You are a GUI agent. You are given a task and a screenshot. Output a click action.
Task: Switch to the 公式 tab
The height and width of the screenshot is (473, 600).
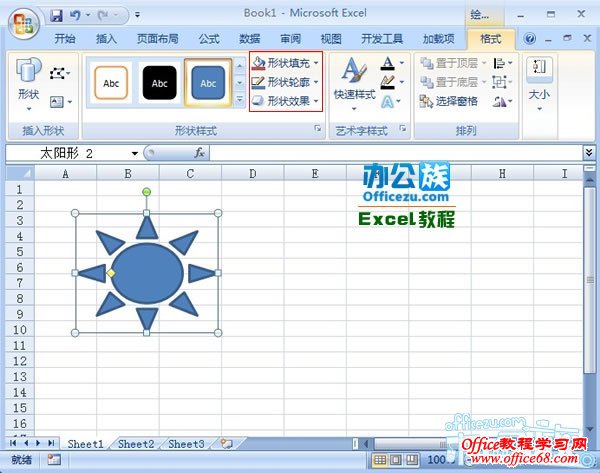click(209, 39)
